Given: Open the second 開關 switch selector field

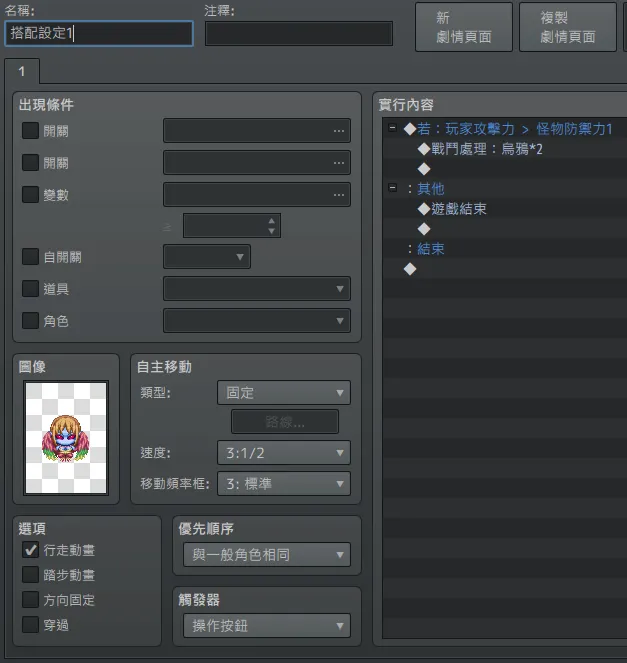Looking at the screenshot, I should pyautogui.click(x=257, y=163).
